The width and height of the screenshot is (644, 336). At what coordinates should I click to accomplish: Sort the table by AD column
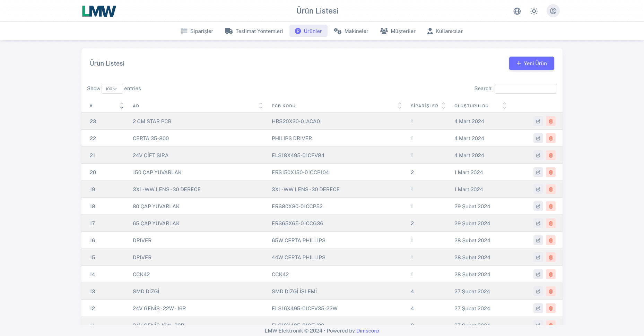[x=136, y=106]
